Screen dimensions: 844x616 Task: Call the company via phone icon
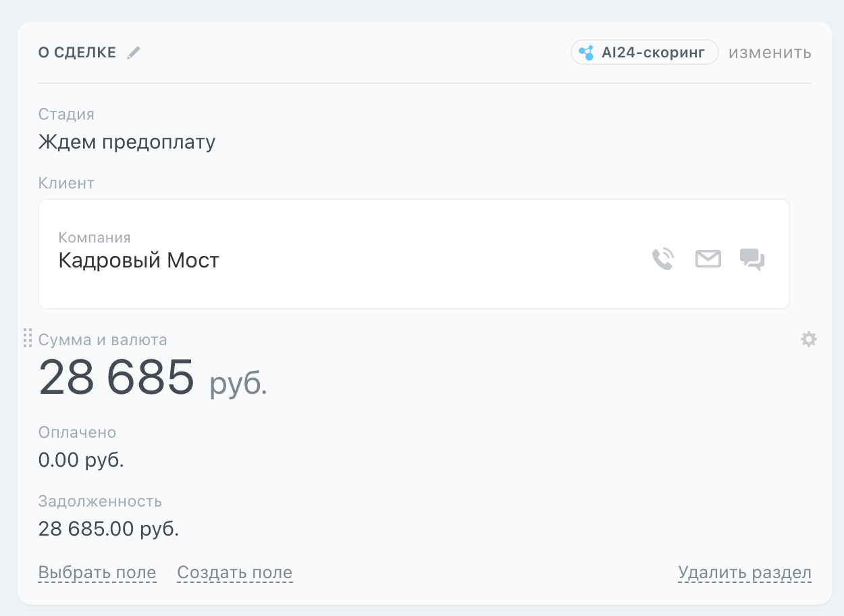coord(662,259)
